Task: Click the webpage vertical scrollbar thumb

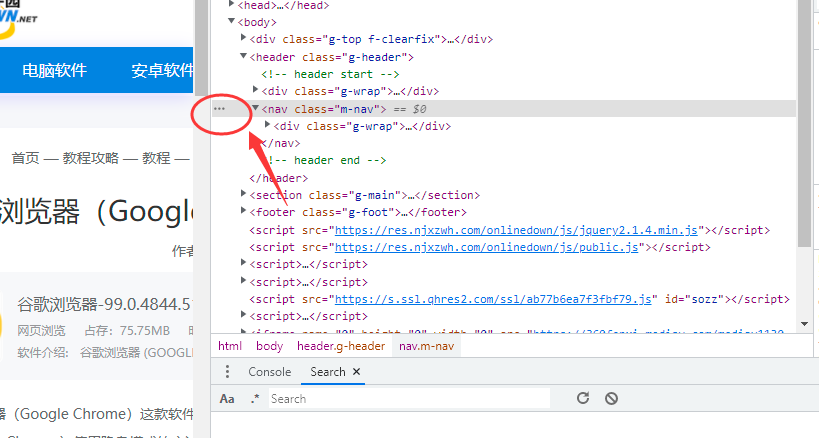Action: point(201,48)
